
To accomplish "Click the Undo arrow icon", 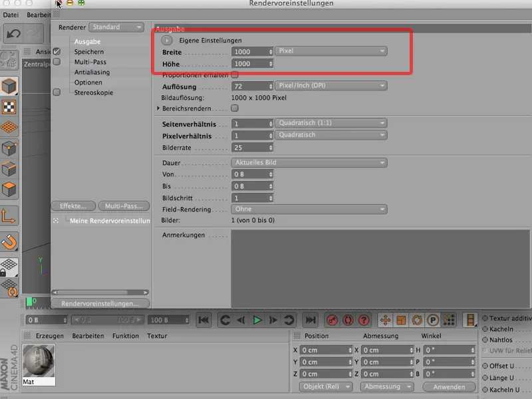I will (x=13, y=34).
